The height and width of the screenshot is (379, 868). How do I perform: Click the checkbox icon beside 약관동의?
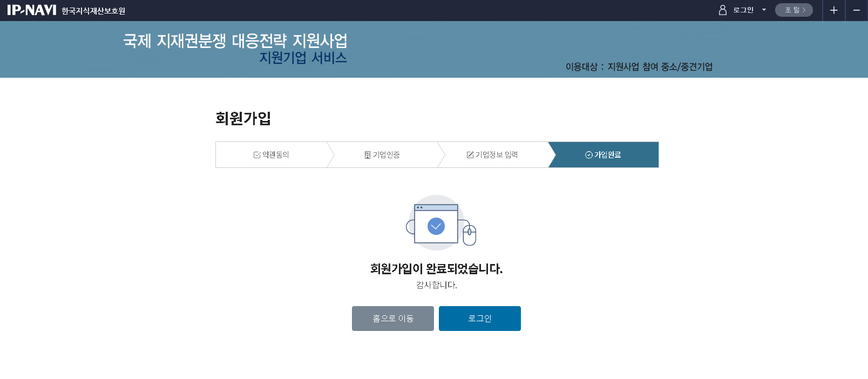257,155
